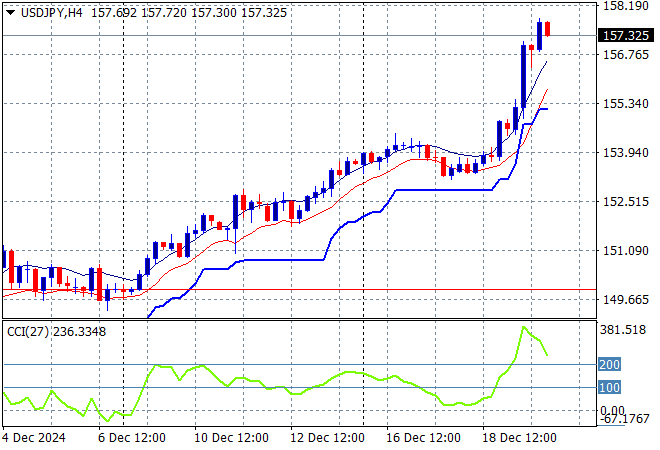Click the 151.090 price scale value

[x=625, y=250]
